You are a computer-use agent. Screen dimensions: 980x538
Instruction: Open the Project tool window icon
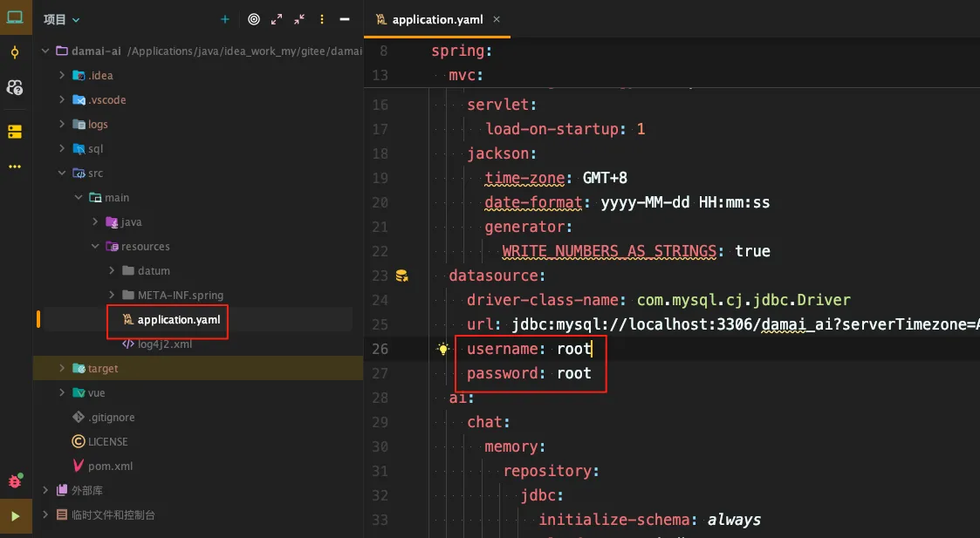pos(15,17)
